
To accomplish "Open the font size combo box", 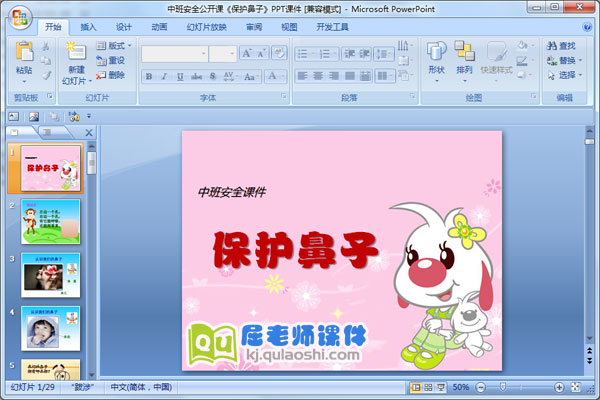I will tap(223, 54).
